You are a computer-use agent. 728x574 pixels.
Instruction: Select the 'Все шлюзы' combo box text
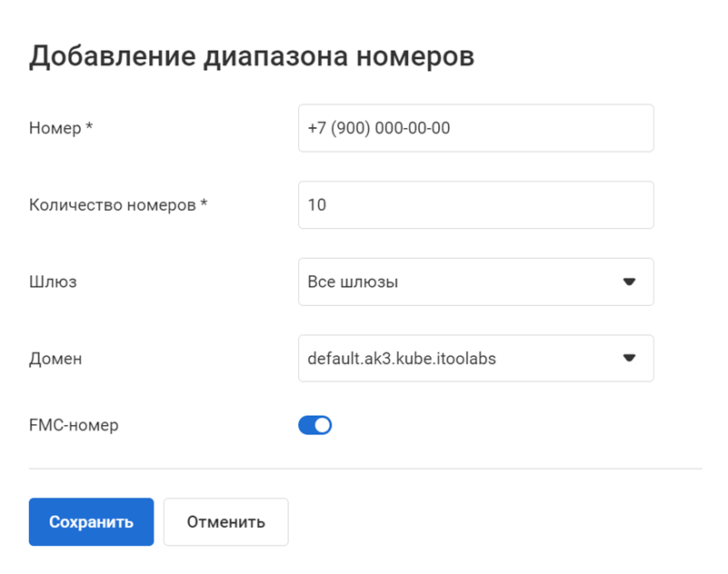(x=353, y=282)
